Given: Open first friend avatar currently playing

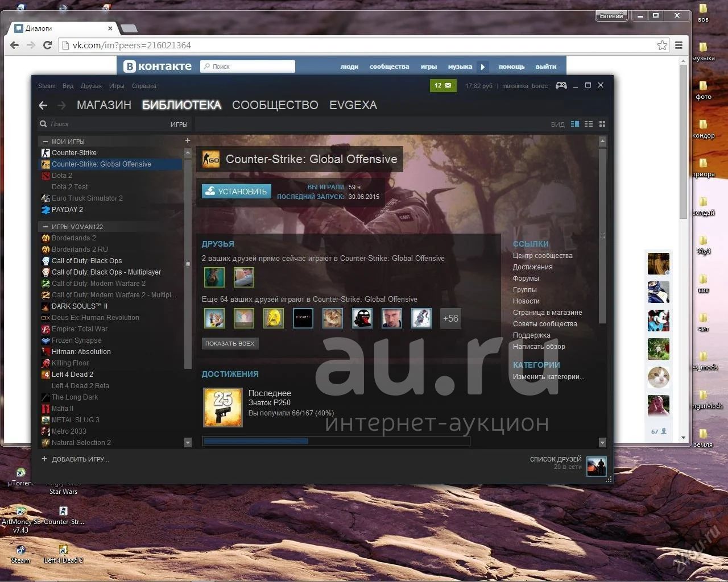Looking at the screenshot, I should pyautogui.click(x=214, y=277).
